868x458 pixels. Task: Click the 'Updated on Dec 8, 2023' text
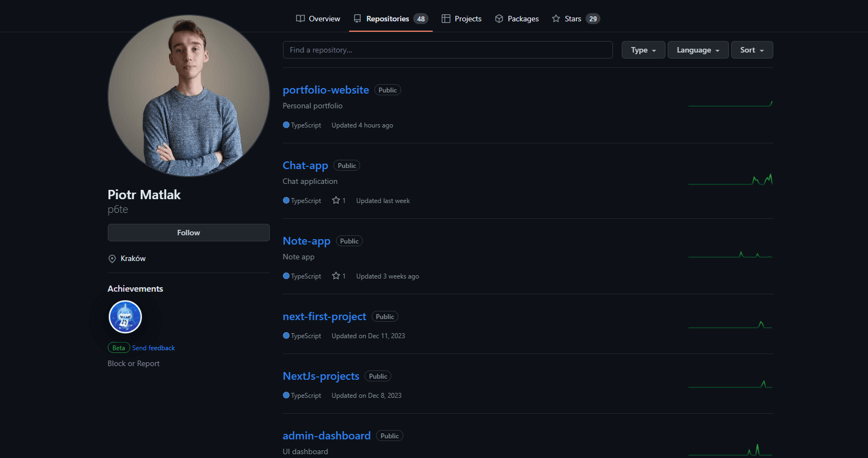click(x=367, y=396)
